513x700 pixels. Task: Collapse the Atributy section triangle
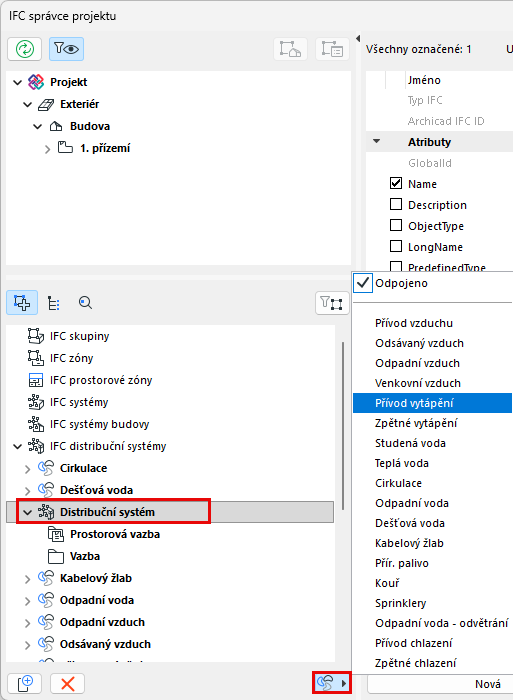pyautogui.click(x=376, y=142)
